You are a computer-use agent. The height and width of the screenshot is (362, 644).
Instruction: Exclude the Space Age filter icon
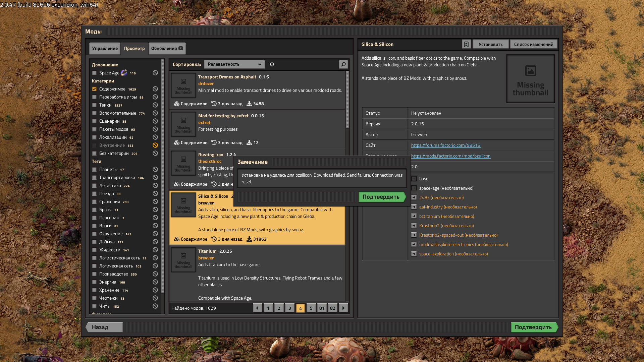(x=155, y=73)
